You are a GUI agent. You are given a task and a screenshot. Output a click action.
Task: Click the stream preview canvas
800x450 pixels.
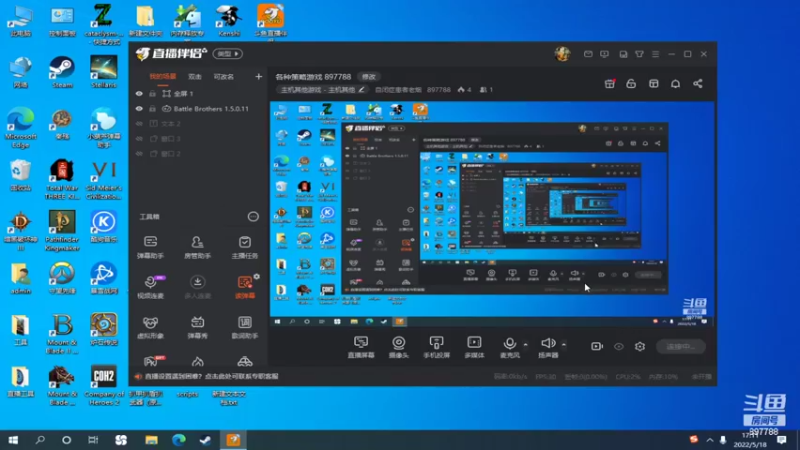point(492,214)
